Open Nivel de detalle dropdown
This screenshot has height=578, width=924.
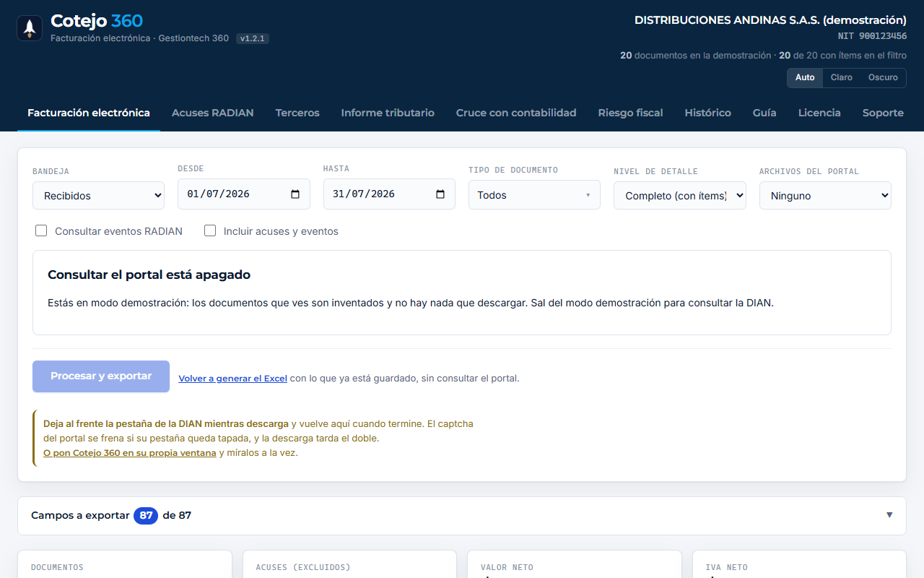(x=679, y=195)
